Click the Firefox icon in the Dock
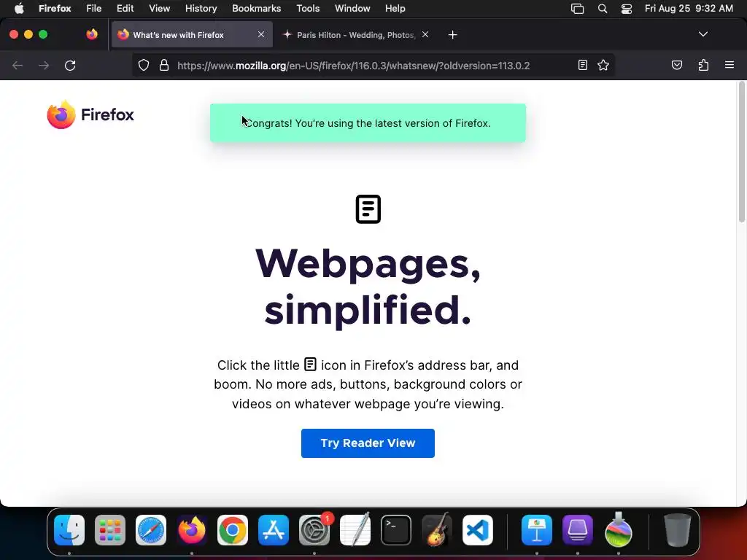The height and width of the screenshot is (560, 747). coord(192,530)
